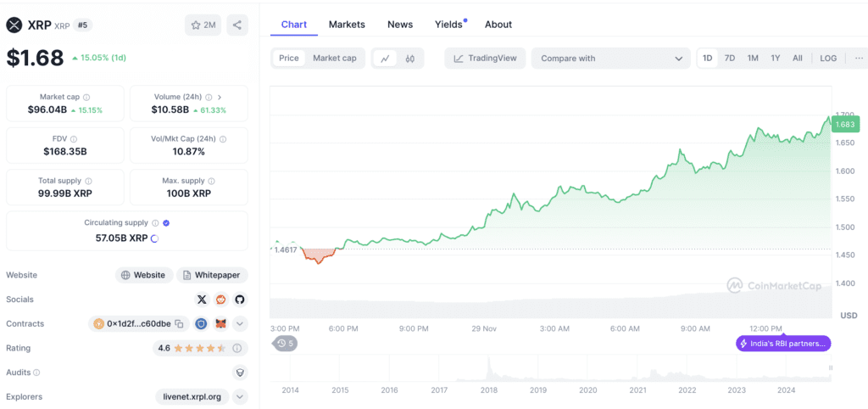
Task: Click the $10.58B volume value
Action: pos(170,109)
